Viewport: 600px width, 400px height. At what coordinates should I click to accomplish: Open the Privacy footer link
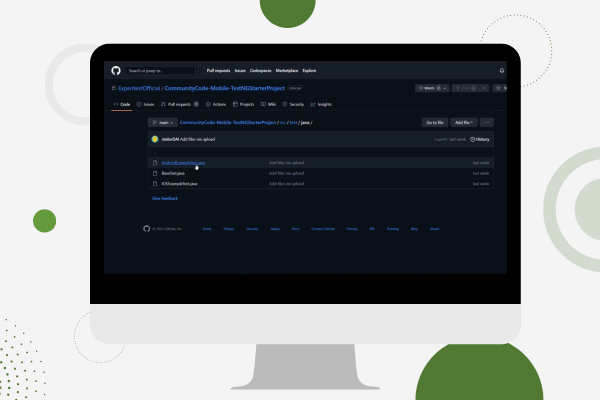tap(229, 229)
